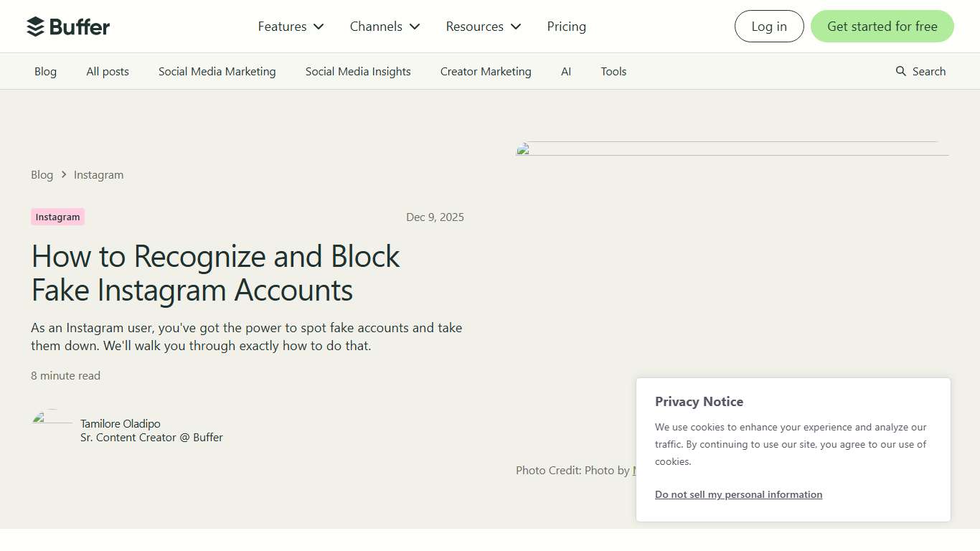View the Pricing page

(x=566, y=26)
